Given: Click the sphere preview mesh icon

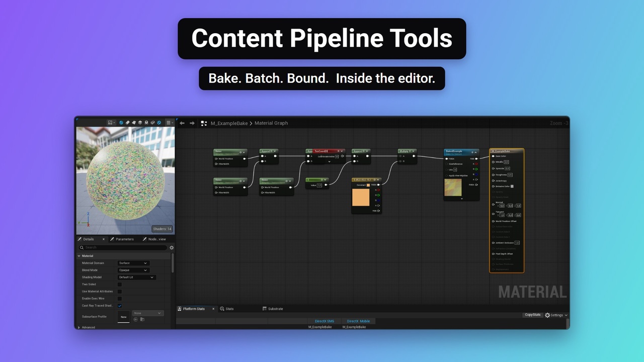Looking at the screenshot, I should coord(121,122).
